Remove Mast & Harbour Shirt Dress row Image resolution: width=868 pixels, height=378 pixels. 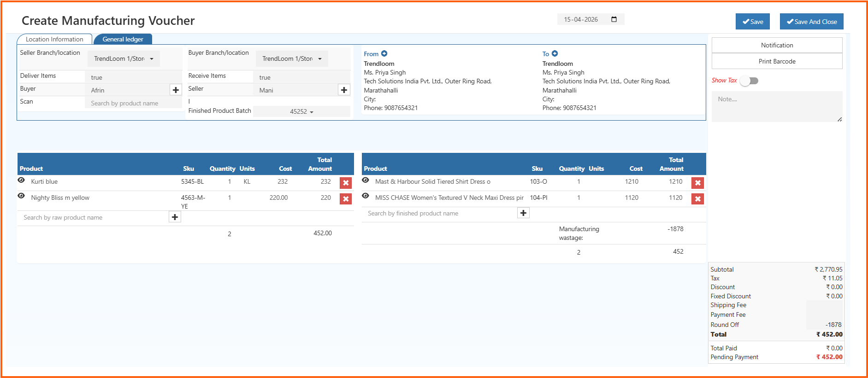697,183
